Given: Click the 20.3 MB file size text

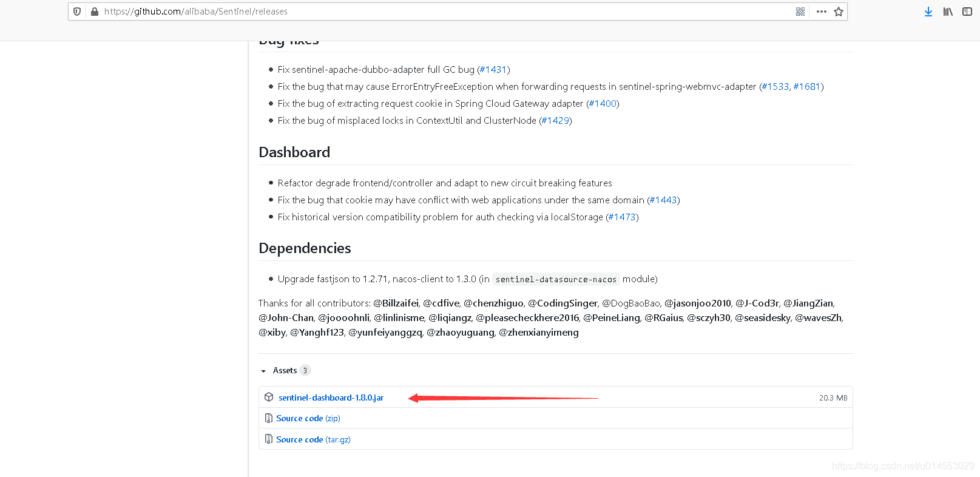Looking at the screenshot, I should click(833, 398).
